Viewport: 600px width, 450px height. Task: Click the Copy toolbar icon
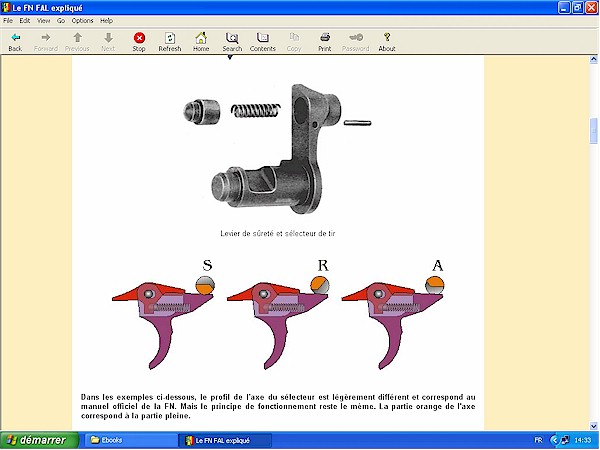294,42
